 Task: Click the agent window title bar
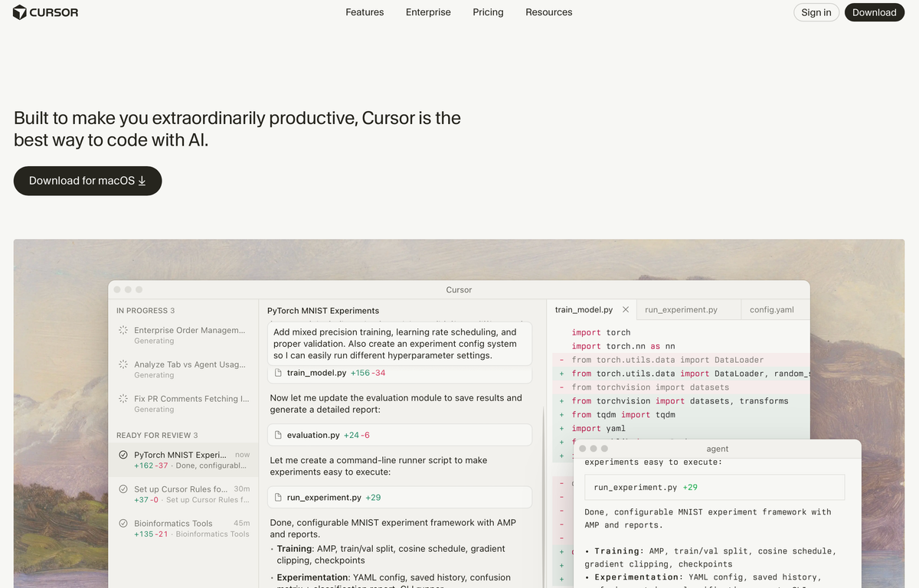pos(718,449)
